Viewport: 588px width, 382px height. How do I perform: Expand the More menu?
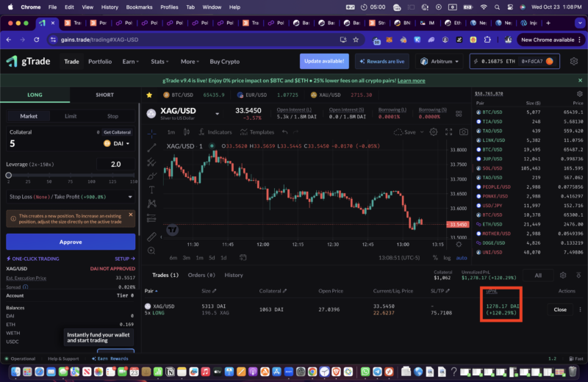point(190,62)
